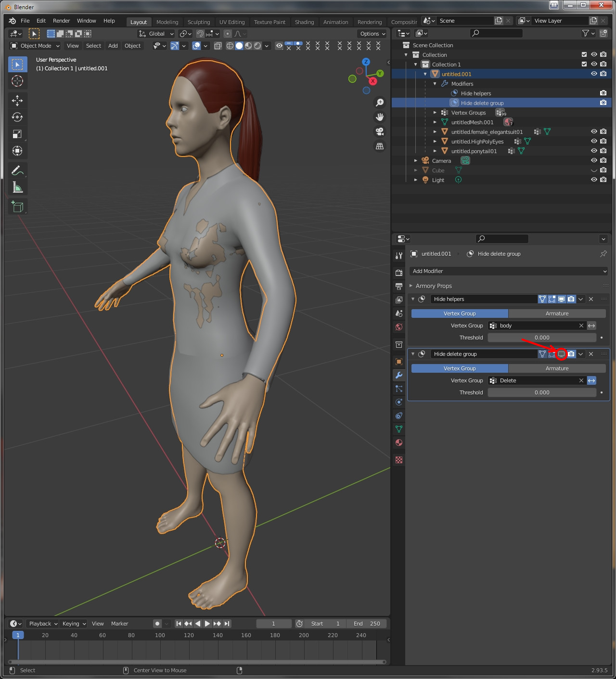Jump to the timeline end frame
This screenshot has height=679, width=616.
227,624
